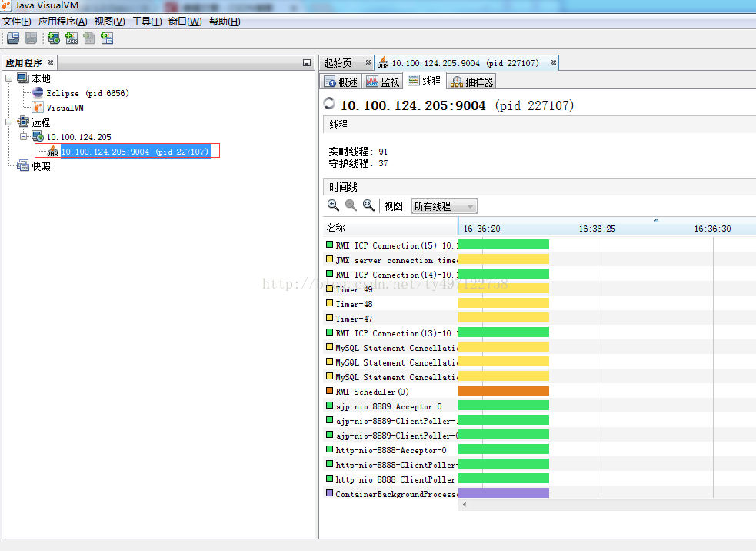756x551 pixels.
Task: Select the Snapshots tree entry
Action: click(41, 166)
